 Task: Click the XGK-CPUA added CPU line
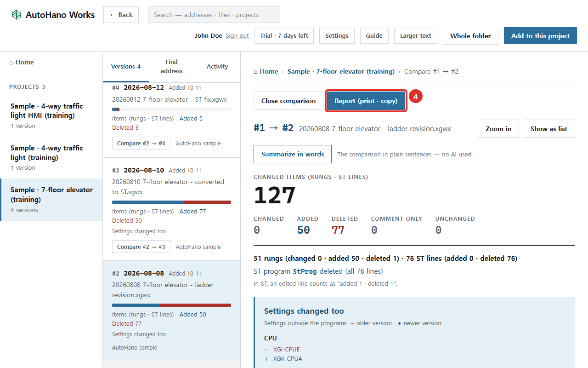(288, 359)
